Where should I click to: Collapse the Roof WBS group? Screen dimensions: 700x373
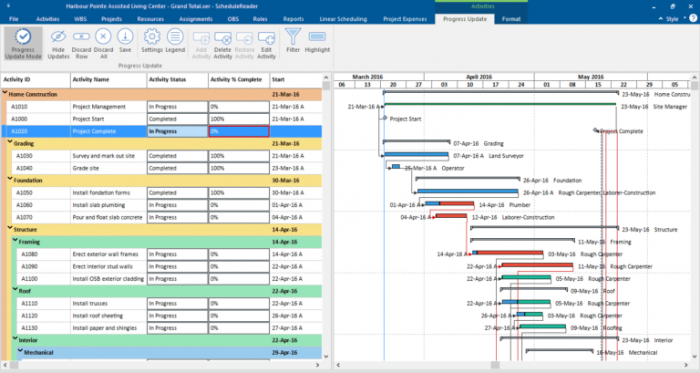coord(15,290)
